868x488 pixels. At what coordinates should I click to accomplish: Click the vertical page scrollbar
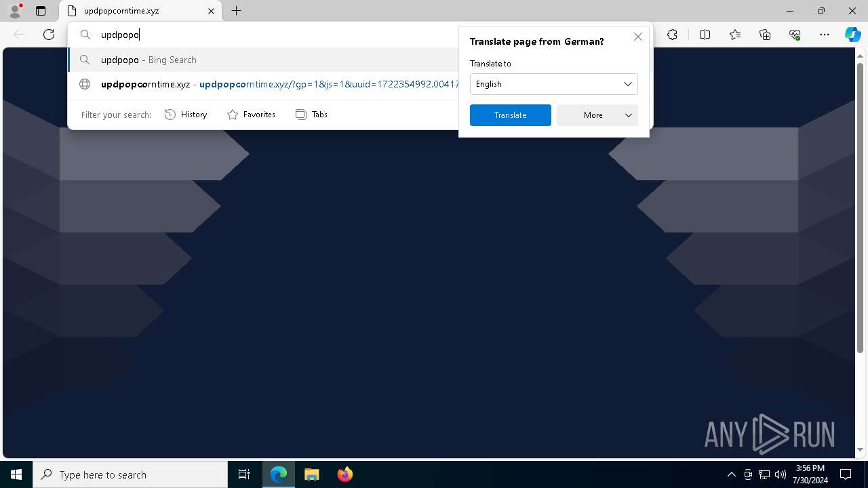[x=861, y=207]
